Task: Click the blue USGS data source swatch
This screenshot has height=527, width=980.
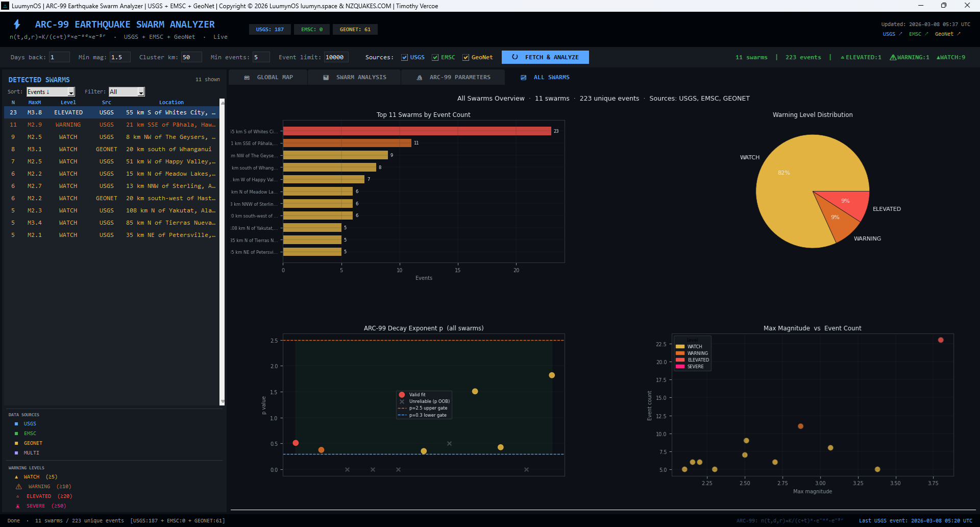Action: (16, 424)
